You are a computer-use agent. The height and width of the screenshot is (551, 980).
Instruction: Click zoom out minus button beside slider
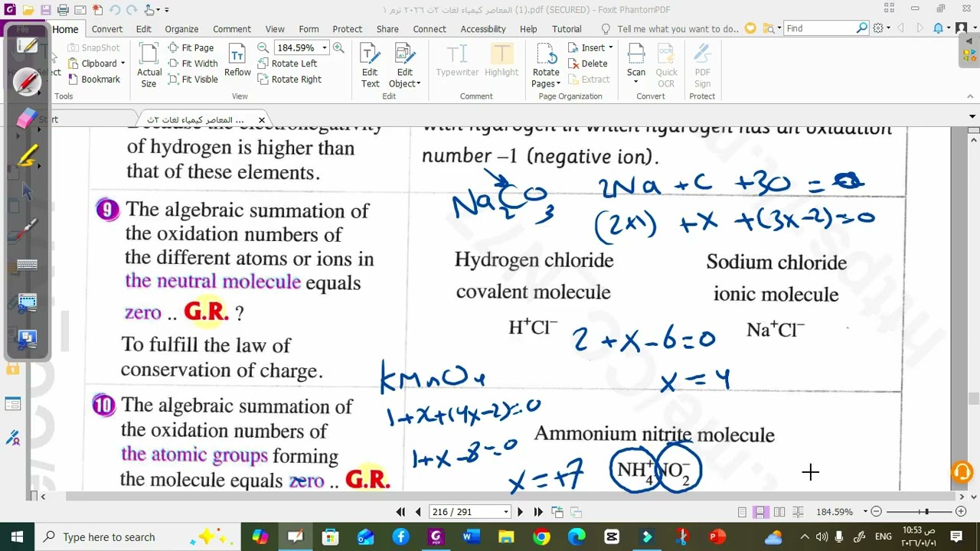(877, 512)
